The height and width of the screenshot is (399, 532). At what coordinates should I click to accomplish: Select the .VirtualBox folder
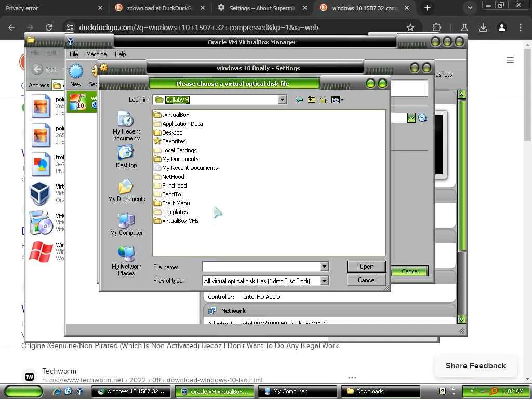tap(171, 115)
